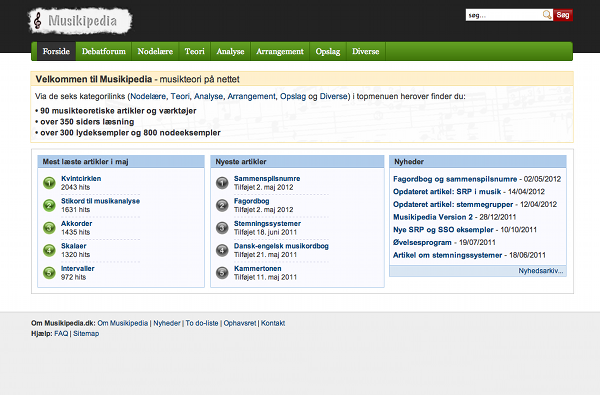Click the 'Nyeste artikler' panel header
600x395 pixels.
tap(297, 162)
